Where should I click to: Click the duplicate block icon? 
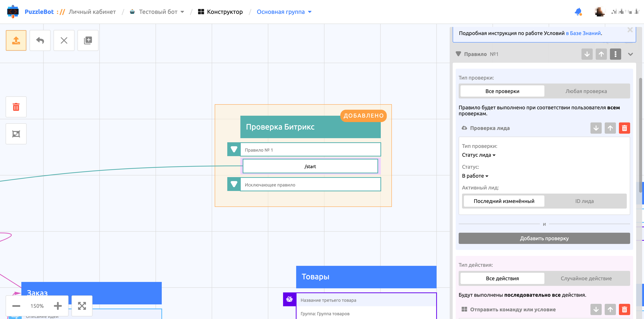(x=88, y=40)
